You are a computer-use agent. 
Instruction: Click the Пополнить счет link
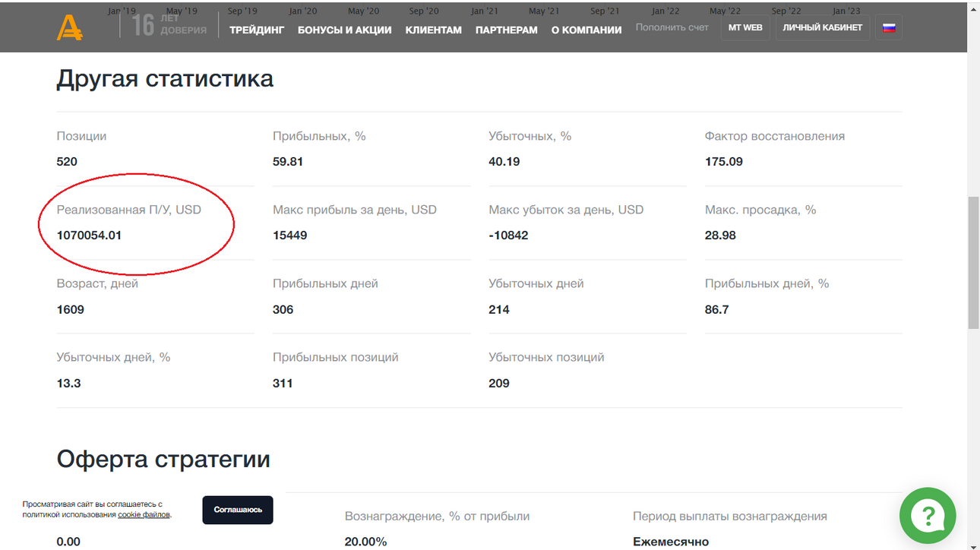[x=672, y=27]
